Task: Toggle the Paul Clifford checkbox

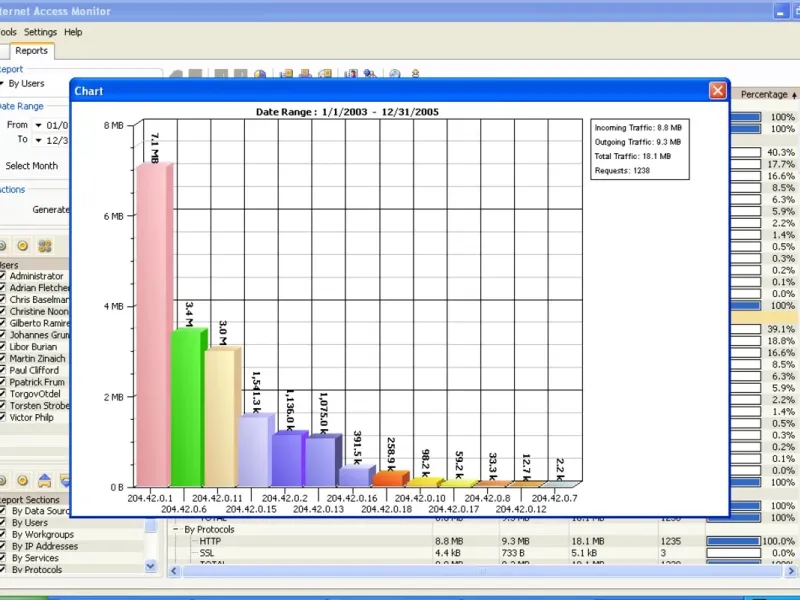Action: 2,370
